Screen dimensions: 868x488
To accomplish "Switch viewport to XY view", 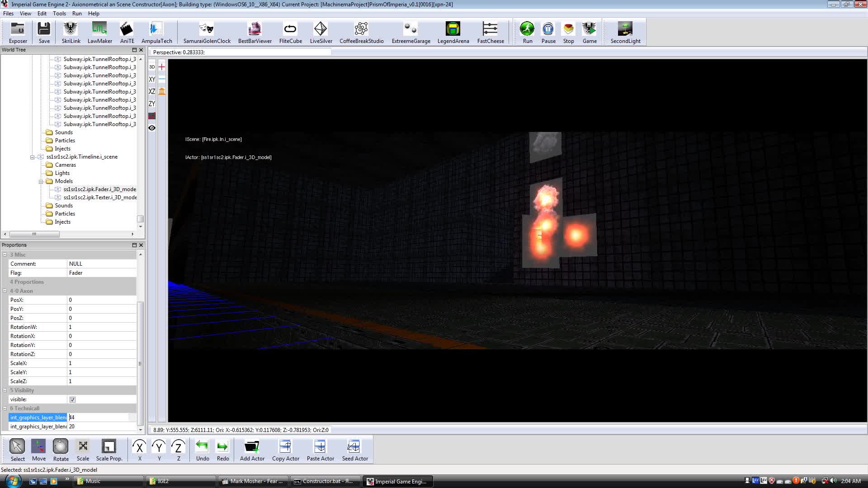I will point(152,79).
